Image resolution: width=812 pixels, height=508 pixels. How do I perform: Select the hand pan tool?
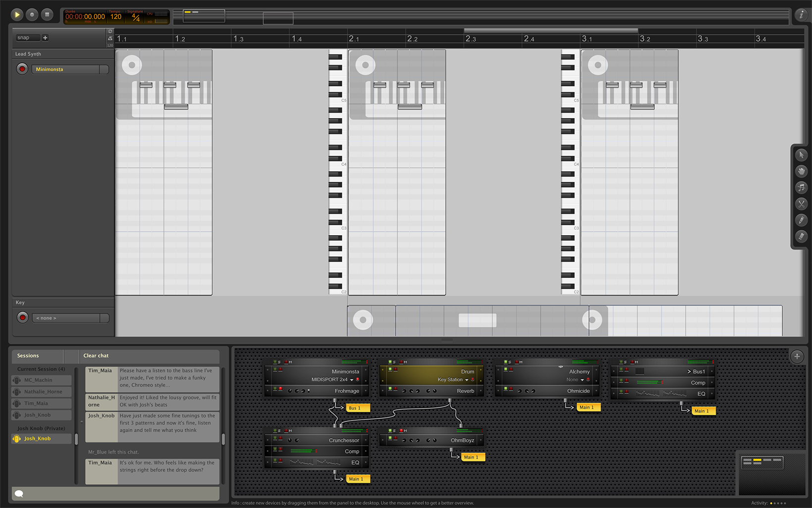point(801,171)
